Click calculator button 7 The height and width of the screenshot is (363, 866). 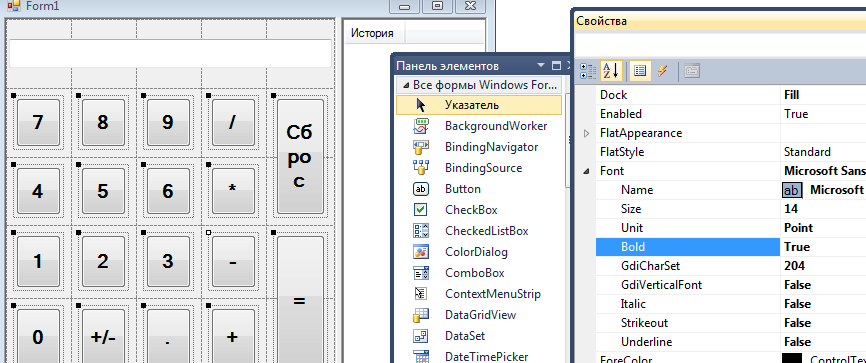[38, 122]
